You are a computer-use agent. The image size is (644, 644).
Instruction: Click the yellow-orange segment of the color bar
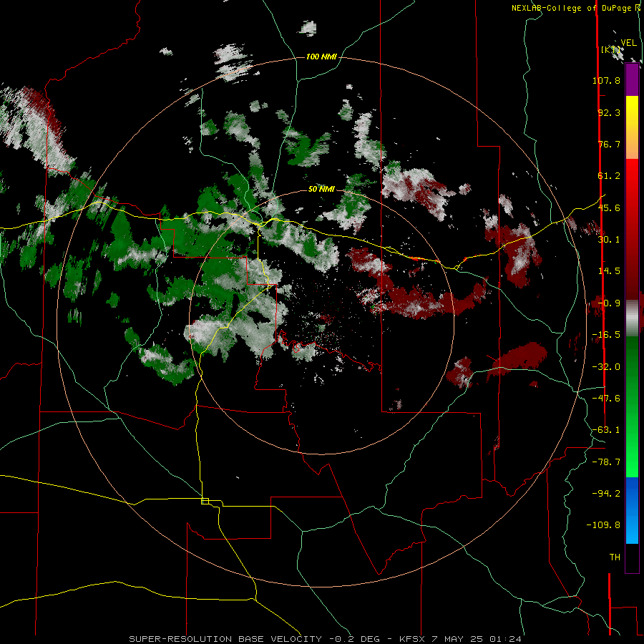[632, 127]
